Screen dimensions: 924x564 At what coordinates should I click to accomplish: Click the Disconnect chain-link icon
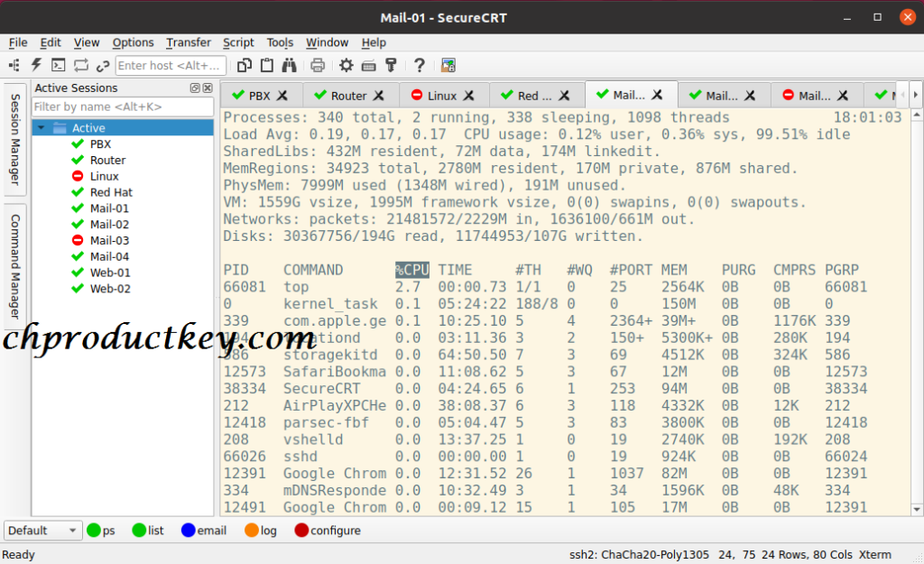click(103, 65)
